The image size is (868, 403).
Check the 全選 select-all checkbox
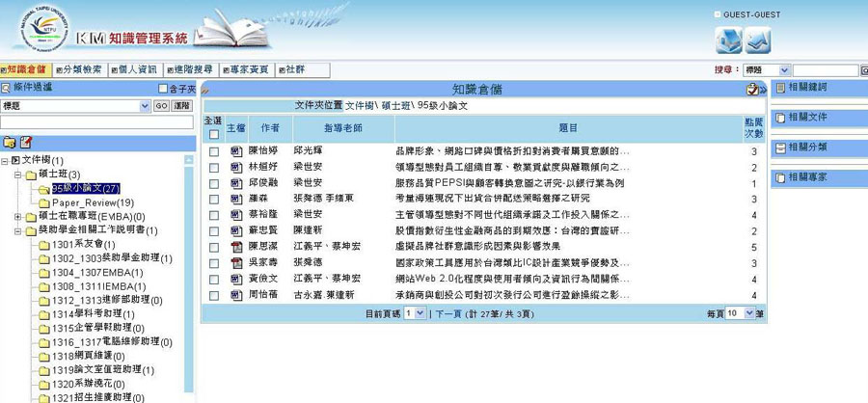(x=213, y=135)
